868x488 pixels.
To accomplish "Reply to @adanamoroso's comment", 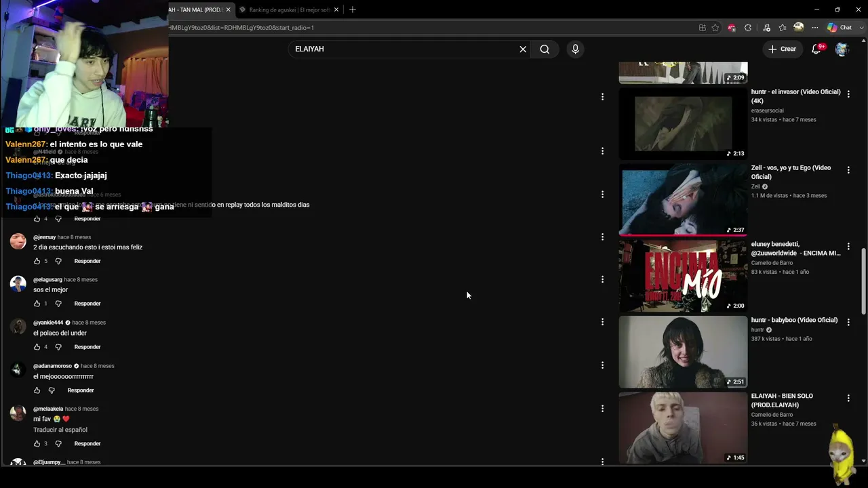I will pos(81,390).
